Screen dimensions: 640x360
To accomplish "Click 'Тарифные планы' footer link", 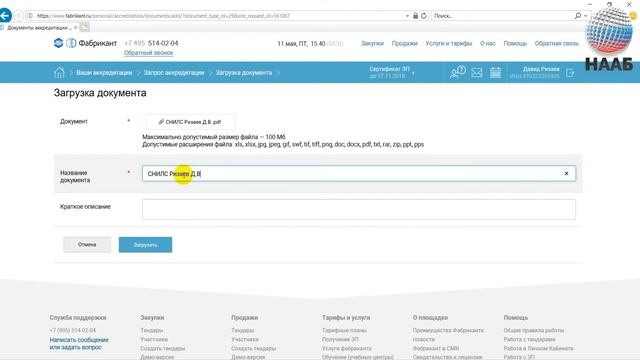I will click(344, 330).
